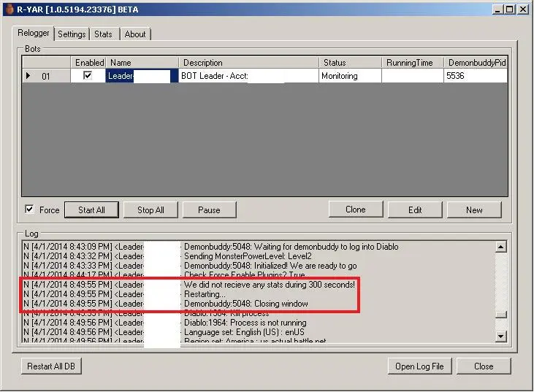Click the Enabled column header
The height and width of the screenshot is (392, 534).
[x=89, y=63]
